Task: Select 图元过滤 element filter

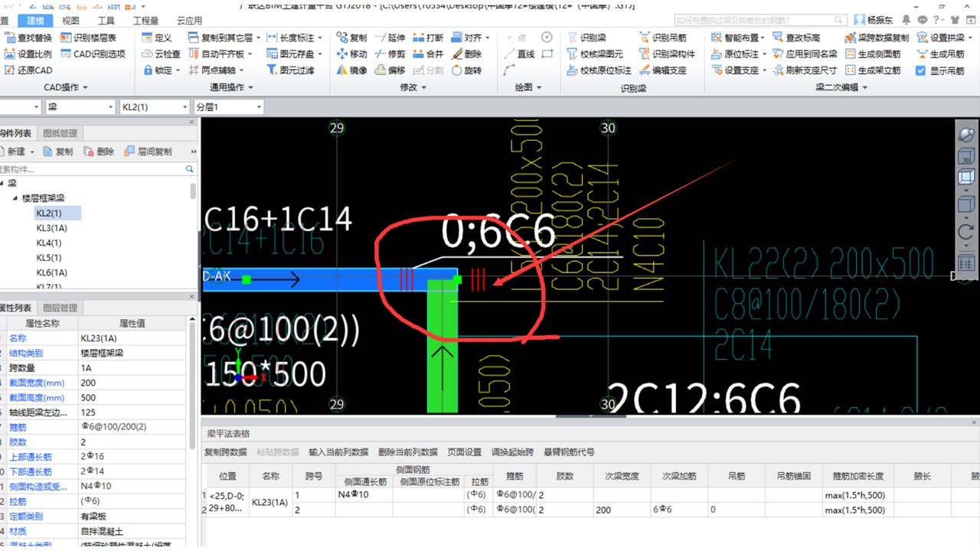Action: point(290,70)
